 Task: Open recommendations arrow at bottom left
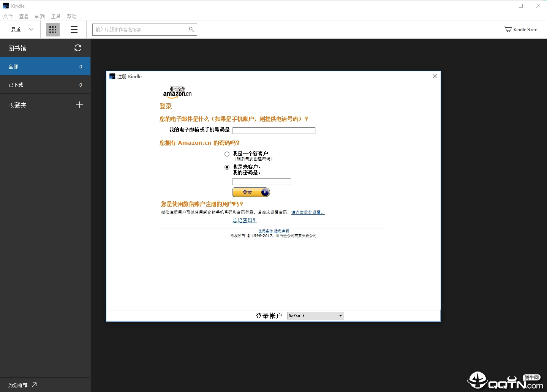tap(34, 385)
